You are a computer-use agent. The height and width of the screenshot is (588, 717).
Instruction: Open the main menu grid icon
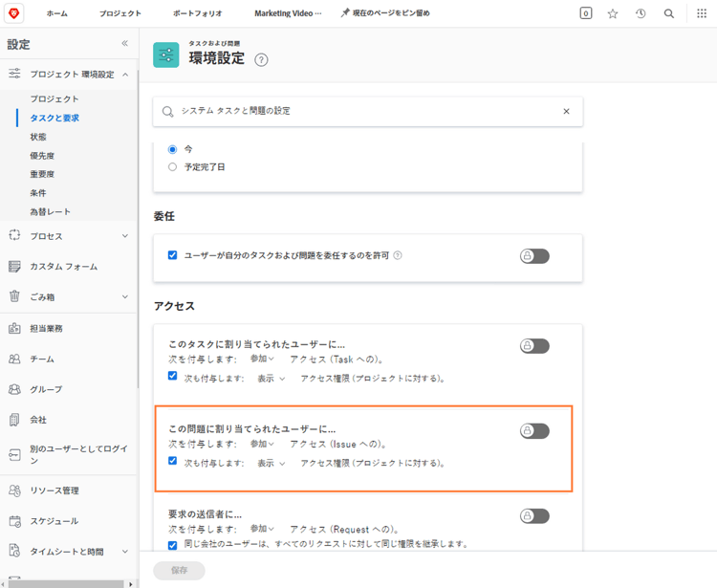pos(702,13)
